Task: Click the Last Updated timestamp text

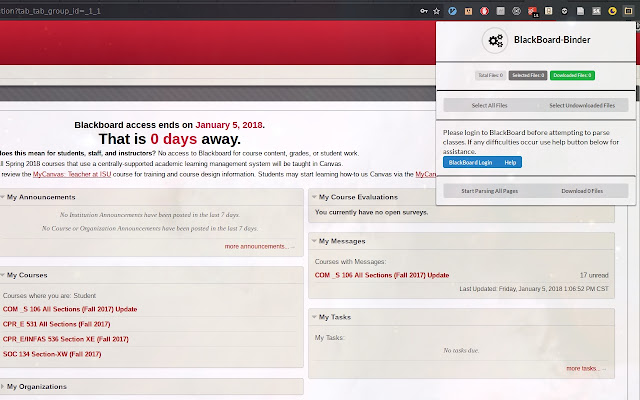Action: pos(534,289)
